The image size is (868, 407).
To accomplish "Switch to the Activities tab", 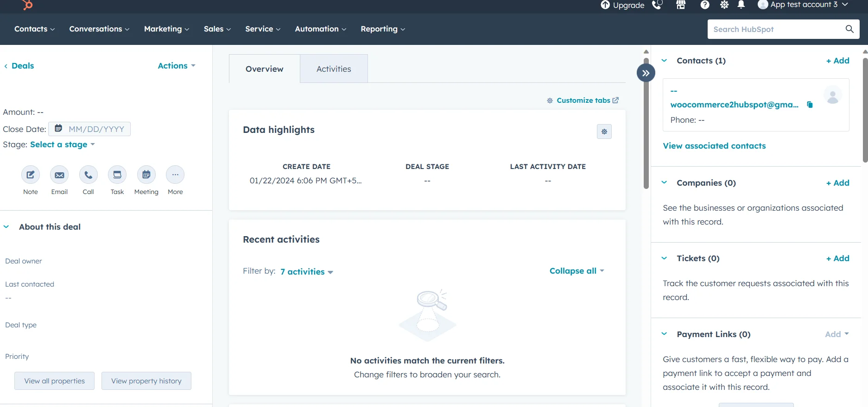I will [x=334, y=69].
